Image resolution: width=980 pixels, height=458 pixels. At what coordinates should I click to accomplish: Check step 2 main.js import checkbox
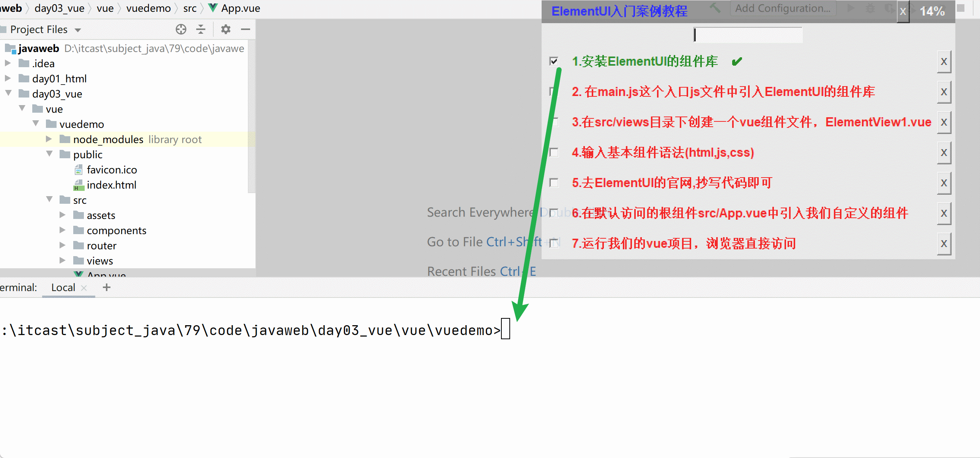tap(554, 91)
